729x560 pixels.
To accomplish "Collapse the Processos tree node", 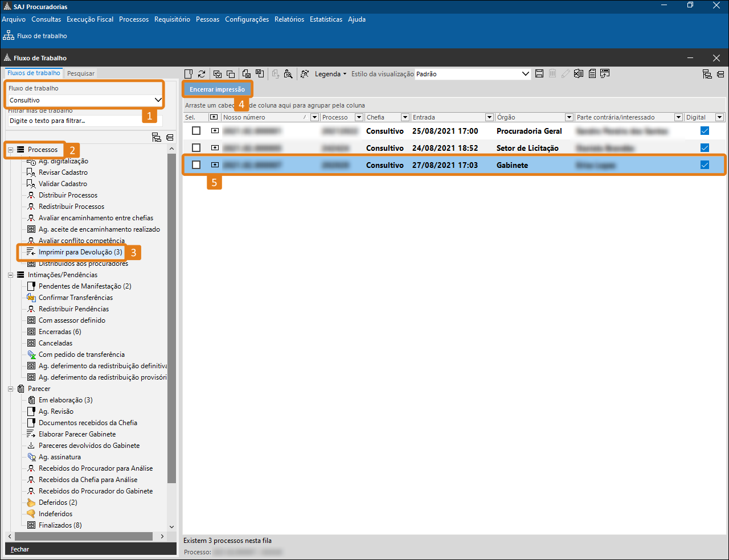I will (x=10, y=150).
